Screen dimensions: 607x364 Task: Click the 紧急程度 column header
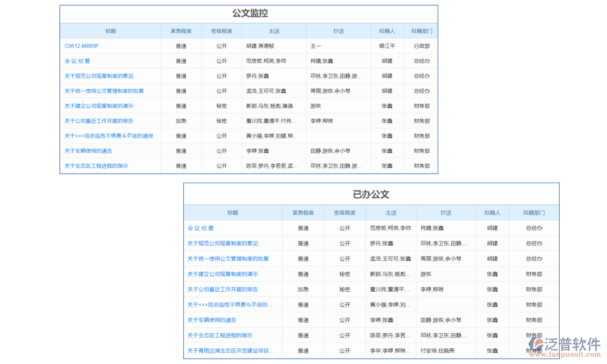pos(179,30)
